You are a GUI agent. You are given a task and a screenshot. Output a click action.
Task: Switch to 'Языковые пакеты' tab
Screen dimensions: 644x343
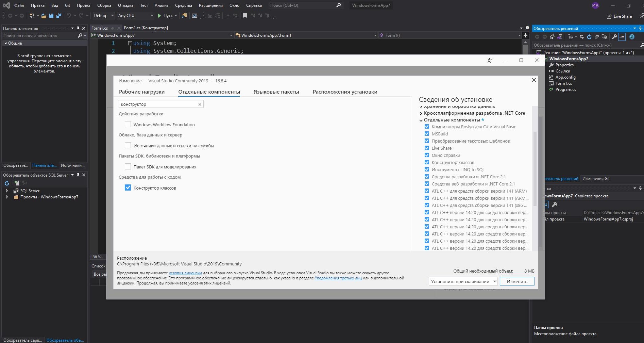[x=276, y=92]
